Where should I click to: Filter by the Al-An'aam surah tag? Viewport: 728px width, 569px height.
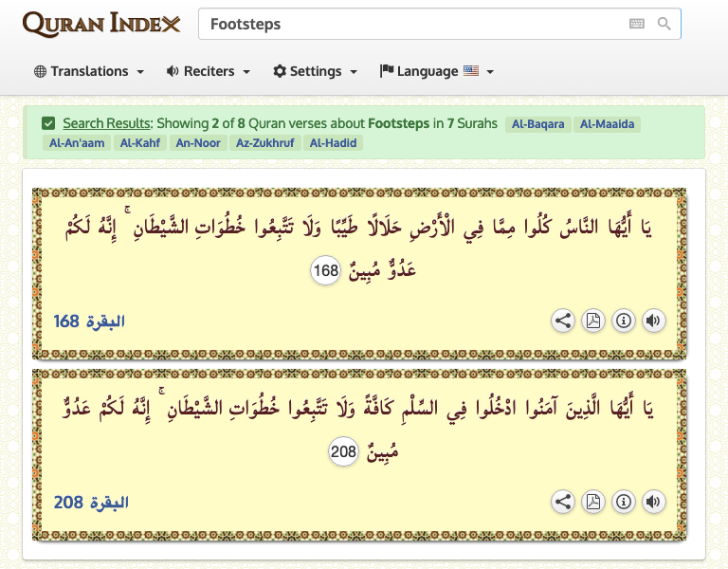pyautogui.click(x=77, y=143)
